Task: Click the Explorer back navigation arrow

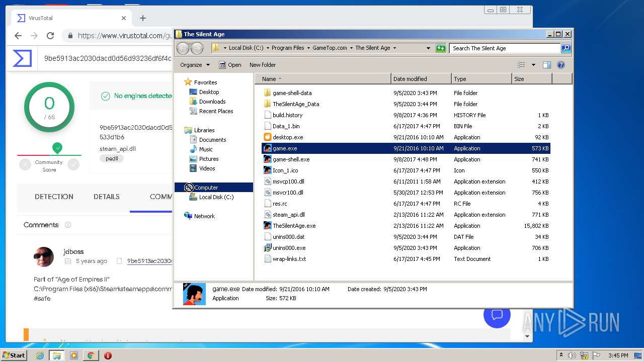Action: 183,48
